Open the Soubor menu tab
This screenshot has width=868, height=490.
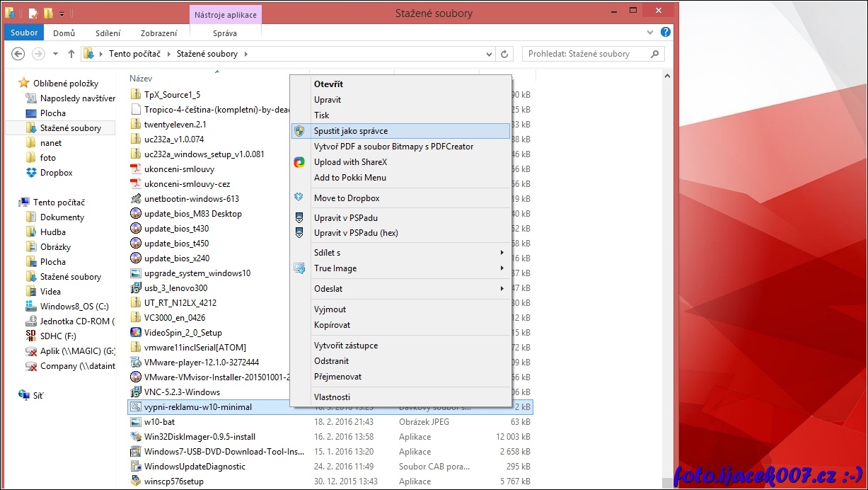[x=24, y=33]
